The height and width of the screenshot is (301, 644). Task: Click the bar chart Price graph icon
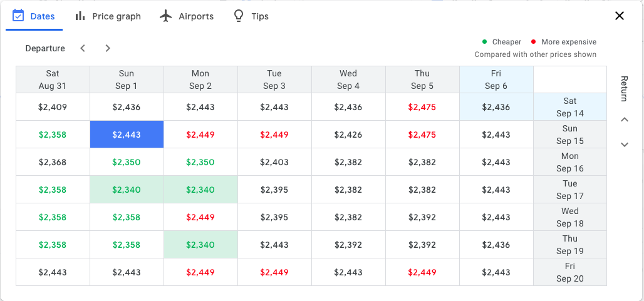[80, 16]
